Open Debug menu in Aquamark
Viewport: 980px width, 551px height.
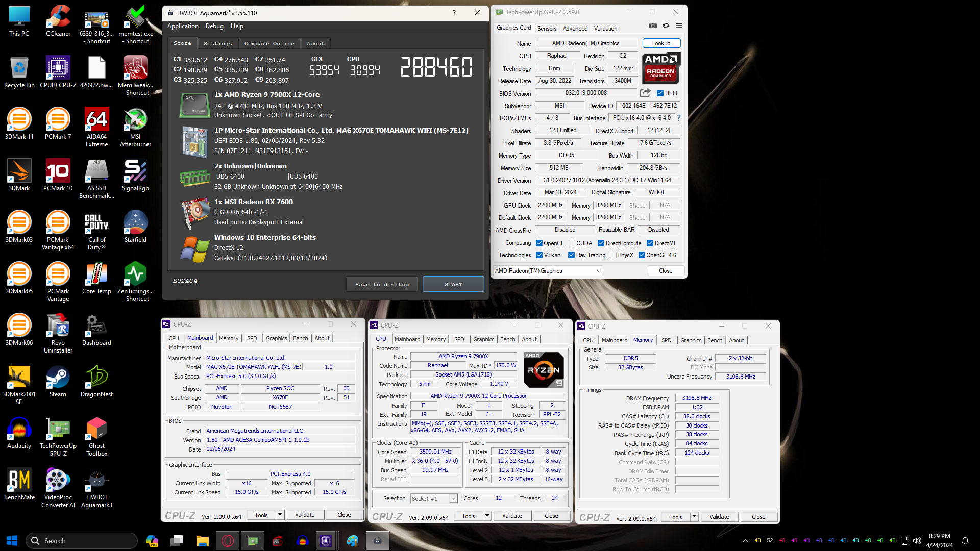[x=214, y=26]
